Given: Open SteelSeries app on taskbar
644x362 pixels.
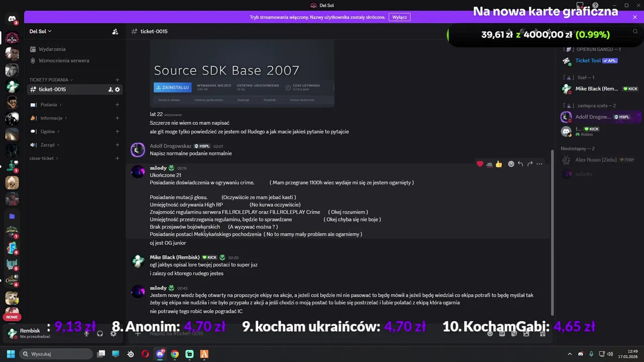Looking at the screenshot, I should 131,354.
